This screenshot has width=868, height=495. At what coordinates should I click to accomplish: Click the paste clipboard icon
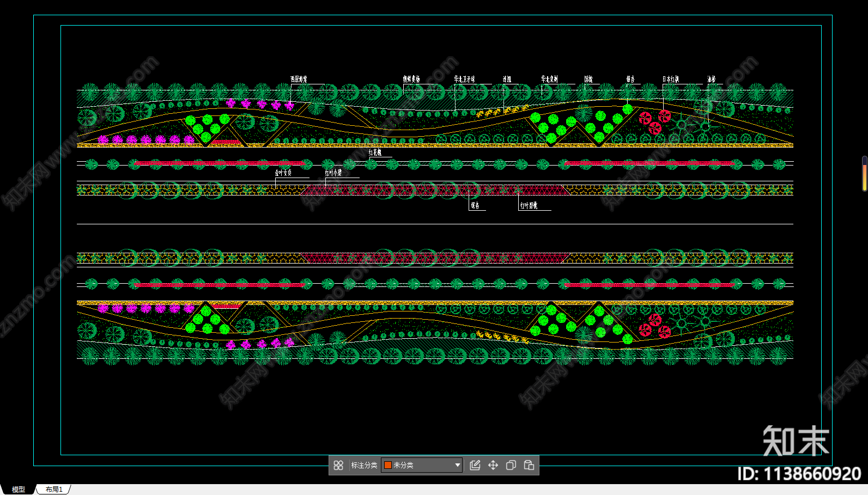pyautogui.click(x=529, y=465)
